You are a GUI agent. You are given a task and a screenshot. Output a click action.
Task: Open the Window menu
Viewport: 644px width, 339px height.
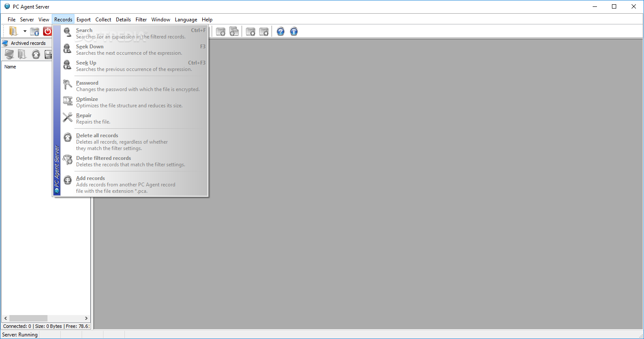[161, 20]
